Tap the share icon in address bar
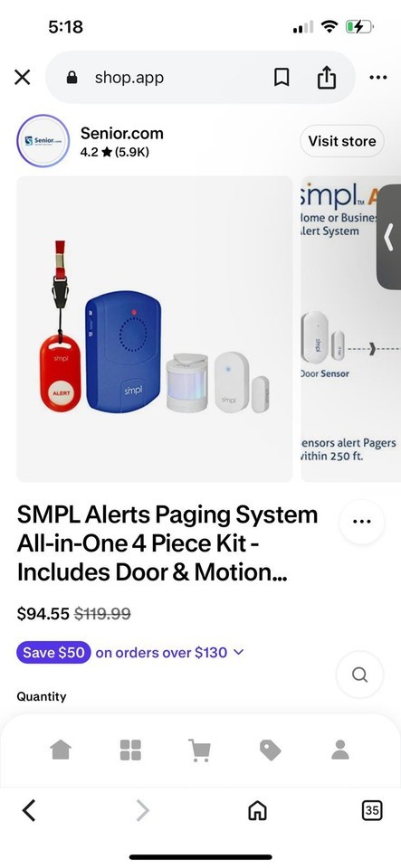Viewport: 401px width, 868px height. tap(326, 78)
